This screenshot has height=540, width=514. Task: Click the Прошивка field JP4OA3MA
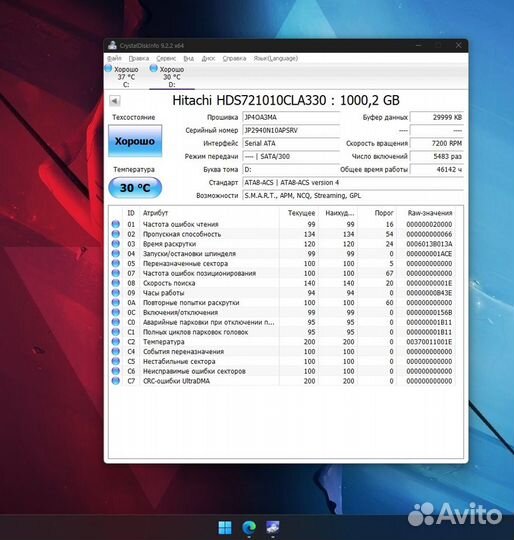pos(291,117)
